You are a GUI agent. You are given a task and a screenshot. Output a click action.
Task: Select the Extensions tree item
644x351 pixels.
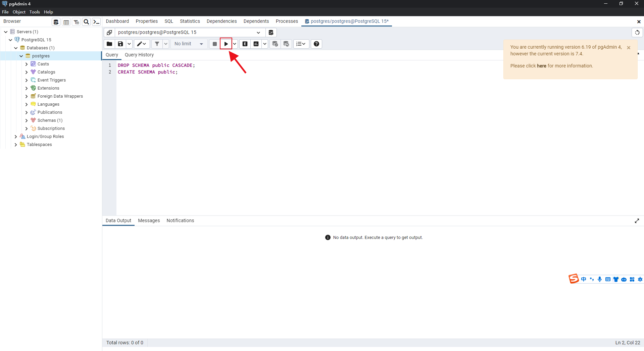click(48, 88)
